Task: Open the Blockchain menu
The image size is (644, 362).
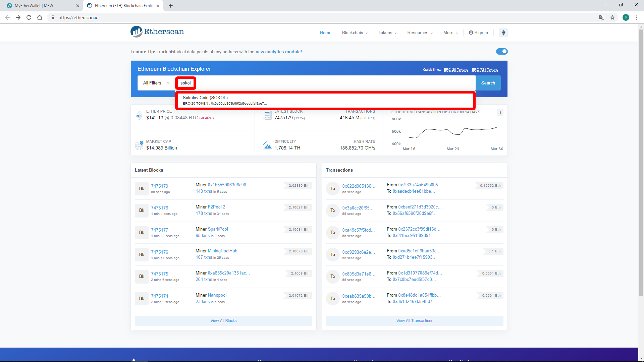Action: (355, 33)
